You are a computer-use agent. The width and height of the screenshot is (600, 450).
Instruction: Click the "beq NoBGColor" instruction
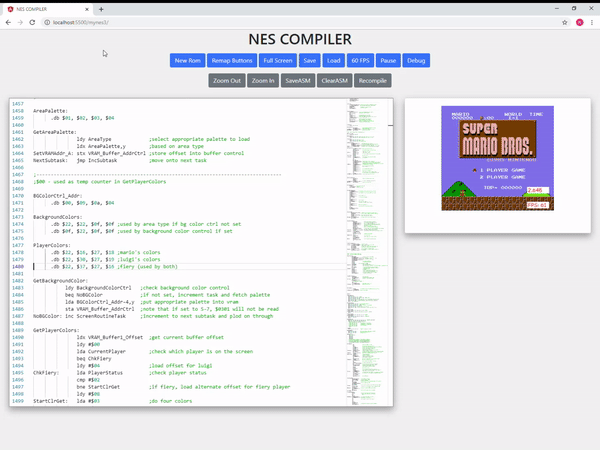pos(84,295)
